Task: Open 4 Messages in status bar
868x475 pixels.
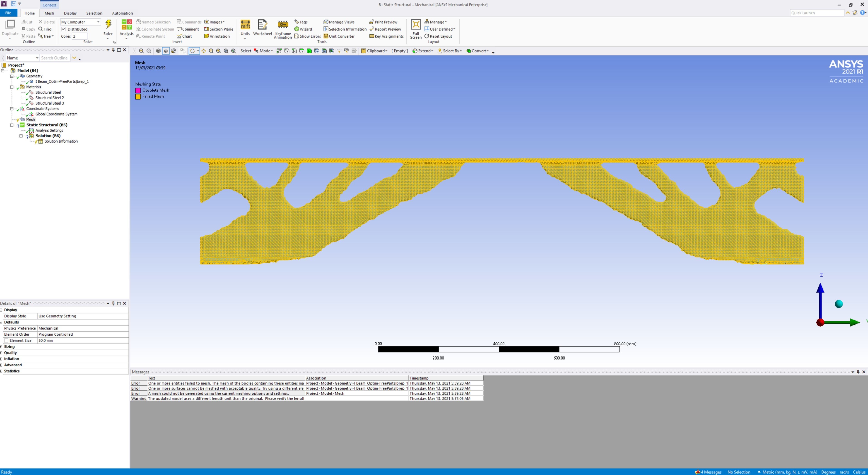Action: click(x=708, y=472)
